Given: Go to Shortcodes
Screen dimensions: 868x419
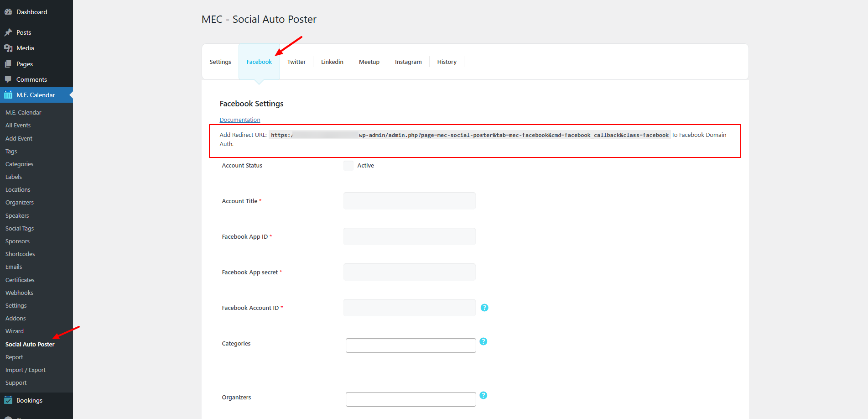Looking at the screenshot, I should (20, 254).
